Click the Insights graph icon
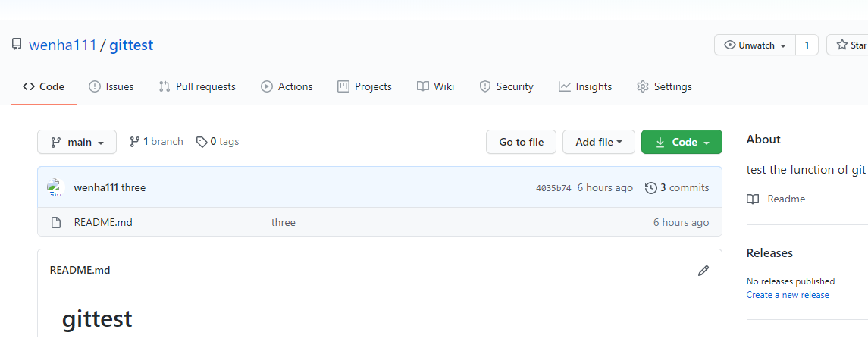The height and width of the screenshot is (345, 868). coord(565,86)
